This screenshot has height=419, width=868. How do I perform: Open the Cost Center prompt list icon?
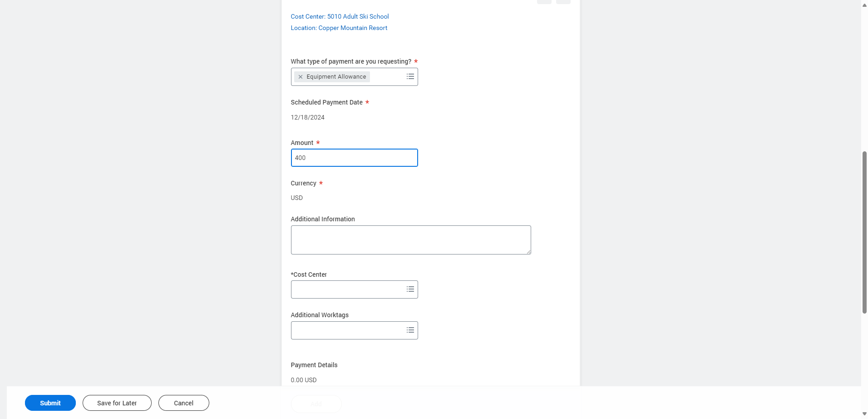tap(410, 289)
